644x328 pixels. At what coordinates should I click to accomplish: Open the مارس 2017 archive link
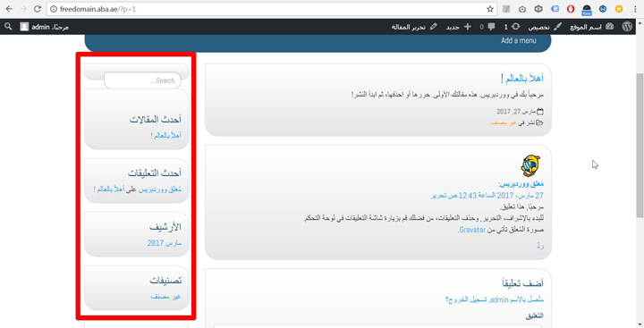click(165, 243)
